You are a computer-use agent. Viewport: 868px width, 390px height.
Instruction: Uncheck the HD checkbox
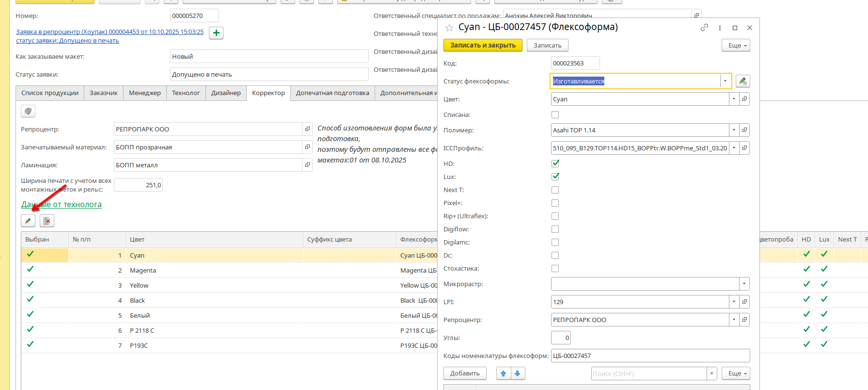(555, 163)
